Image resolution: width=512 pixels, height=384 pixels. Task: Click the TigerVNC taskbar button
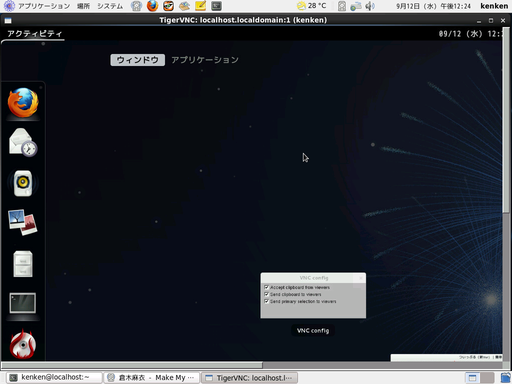click(x=249, y=378)
